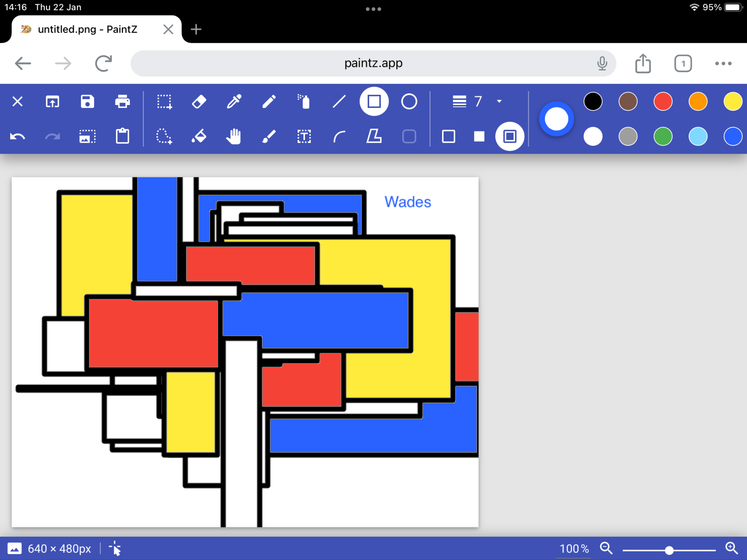Select the Flood fill bucket tool
The height and width of the screenshot is (560, 747).
coord(199,136)
